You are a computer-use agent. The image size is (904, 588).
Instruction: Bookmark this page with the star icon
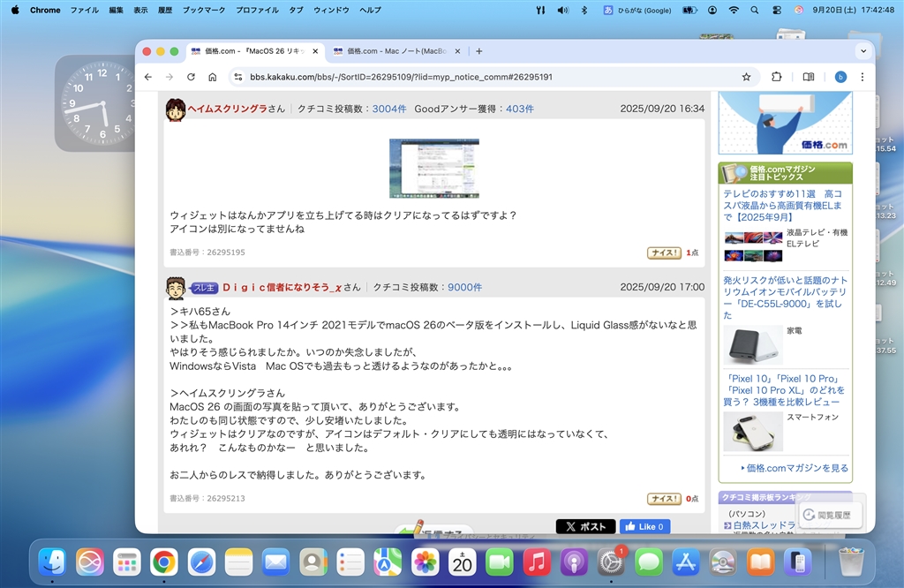[746, 77]
